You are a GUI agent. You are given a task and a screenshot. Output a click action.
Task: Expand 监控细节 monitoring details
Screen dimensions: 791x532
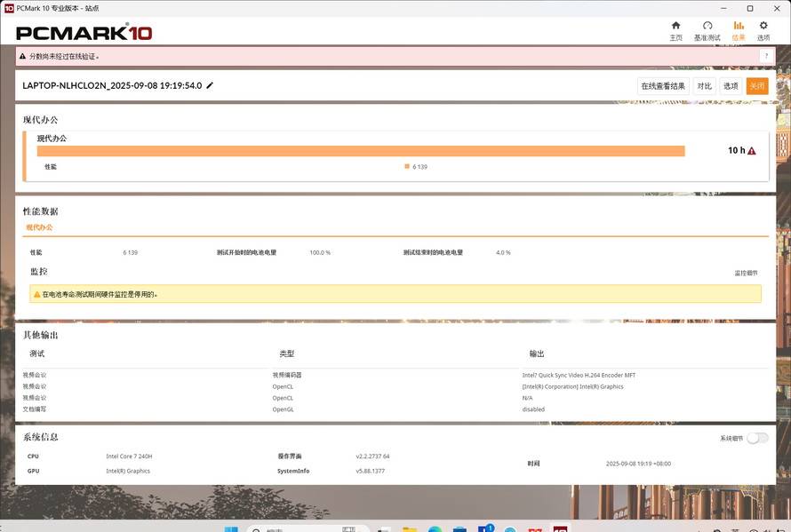[746, 273]
